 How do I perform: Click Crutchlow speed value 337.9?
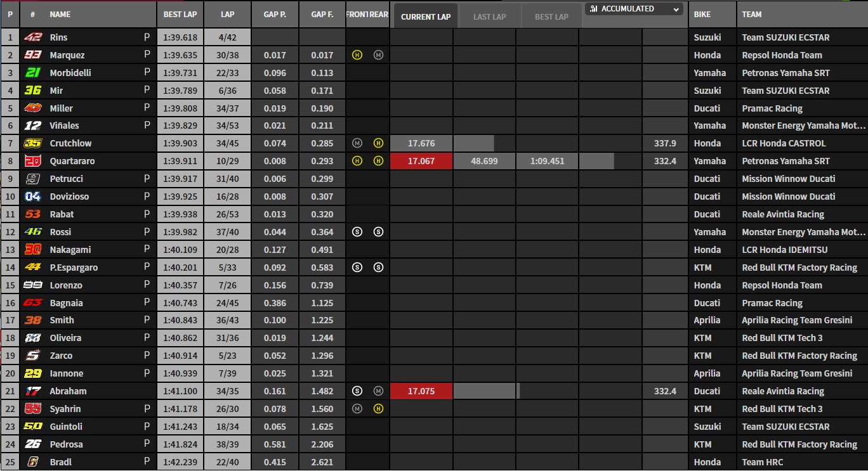(x=665, y=143)
